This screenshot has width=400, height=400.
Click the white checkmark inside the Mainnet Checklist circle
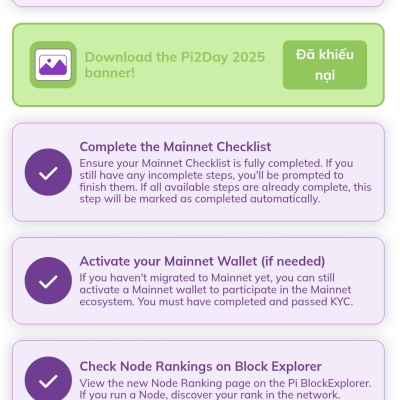click(48, 173)
